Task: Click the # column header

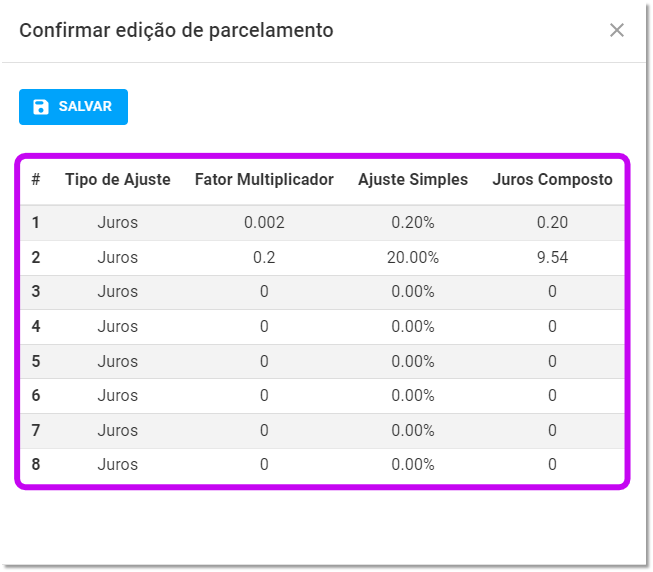Action: pos(36,180)
